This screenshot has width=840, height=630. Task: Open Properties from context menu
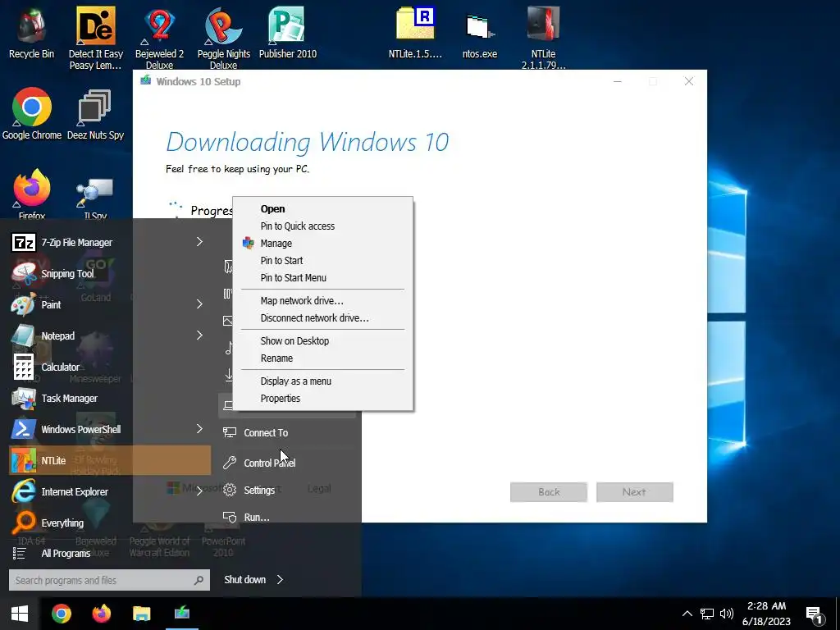coord(322,398)
